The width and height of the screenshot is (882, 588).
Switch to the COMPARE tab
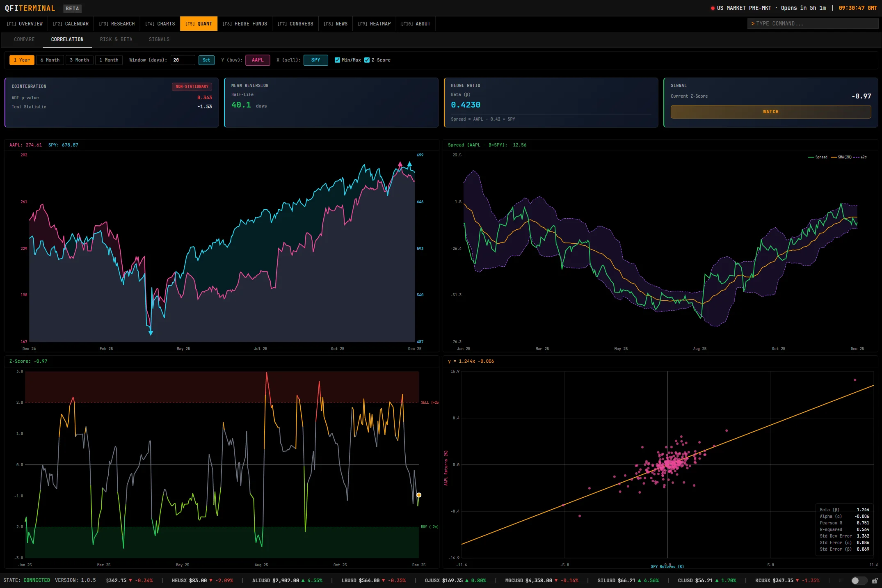click(24, 39)
